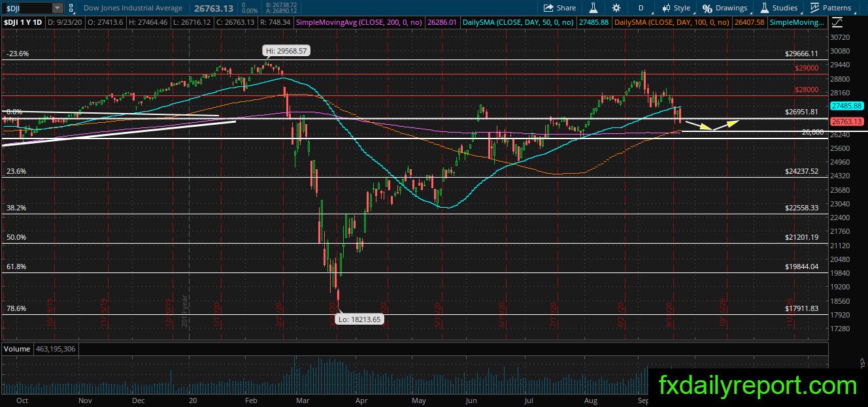The width and height of the screenshot is (868, 407).
Task: Click the $22558.33 Fibonacci price label
Action: (801, 208)
